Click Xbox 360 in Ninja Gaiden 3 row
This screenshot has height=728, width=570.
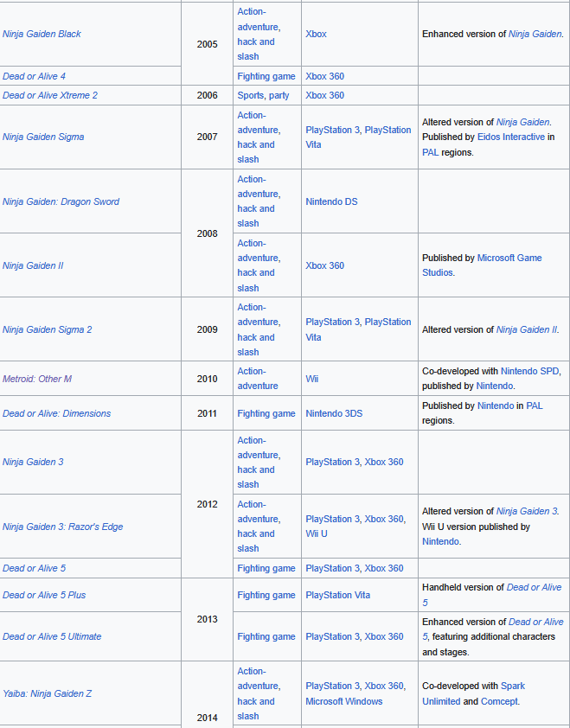pos(384,462)
